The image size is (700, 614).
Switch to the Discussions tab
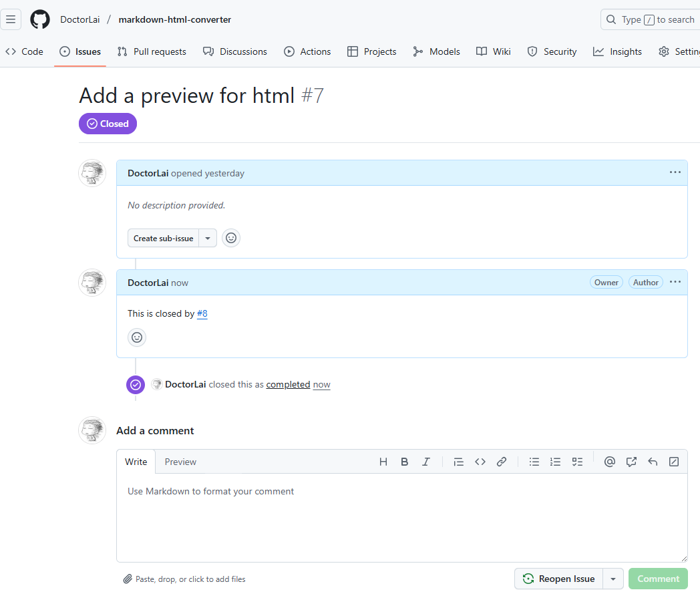tap(235, 52)
